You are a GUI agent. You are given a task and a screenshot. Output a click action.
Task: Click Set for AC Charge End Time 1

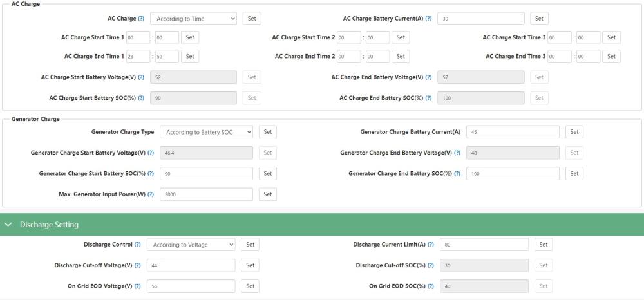pos(190,56)
